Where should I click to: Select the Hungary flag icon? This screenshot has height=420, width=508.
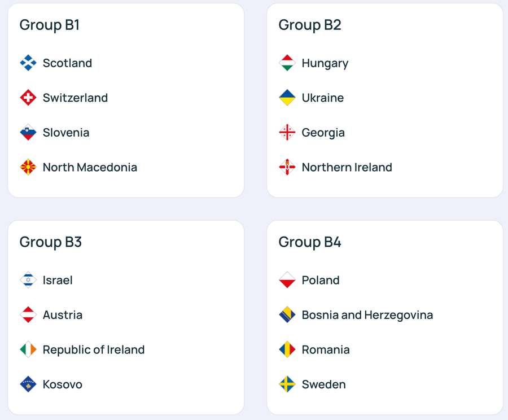[287, 63]
